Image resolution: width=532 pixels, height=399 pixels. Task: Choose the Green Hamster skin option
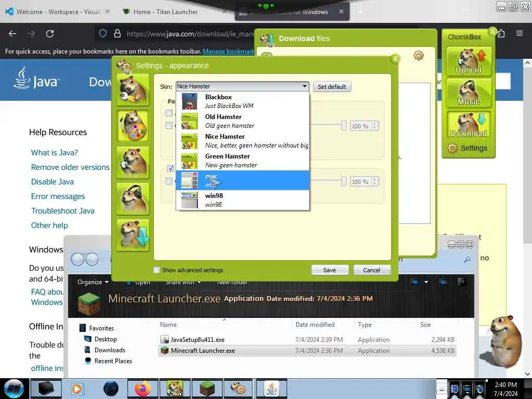pyautogui.click(x=243, y=161)
